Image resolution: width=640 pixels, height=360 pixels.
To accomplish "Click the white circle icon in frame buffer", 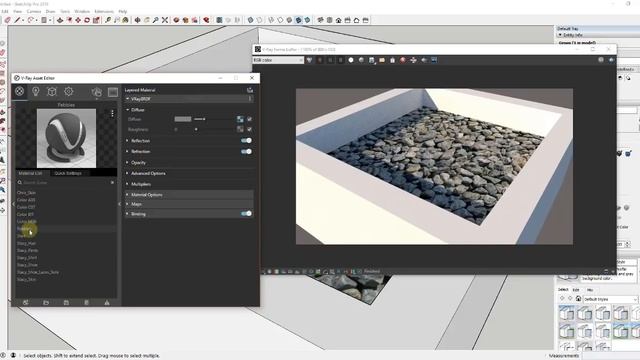I will [351, 60].
